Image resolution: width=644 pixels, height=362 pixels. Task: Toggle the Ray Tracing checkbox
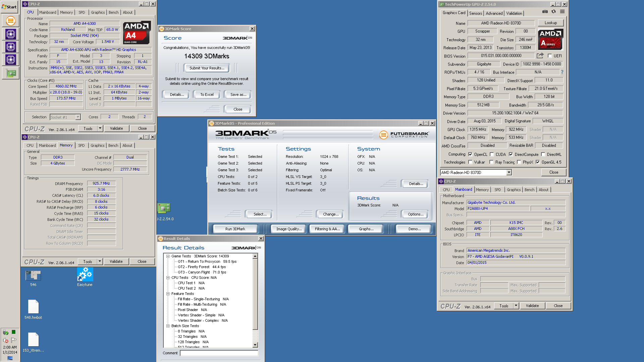pos(491,162)
